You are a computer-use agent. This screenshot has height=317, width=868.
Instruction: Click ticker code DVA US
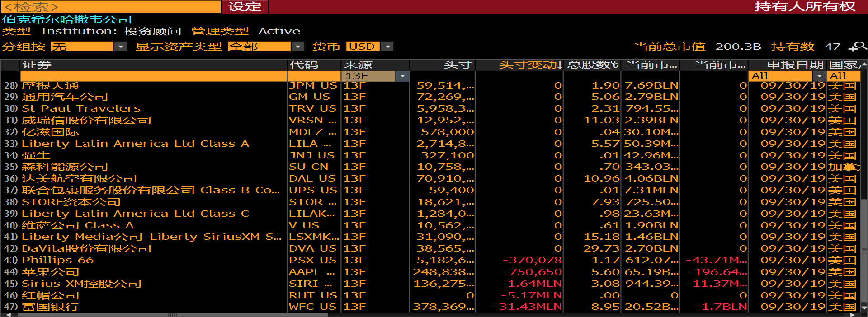pos(313,248)
